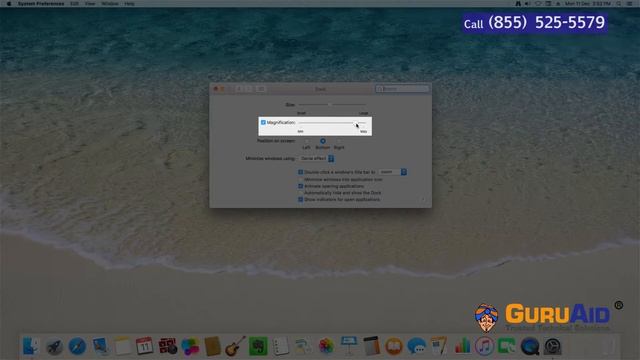
Task: Open Photo Booth in the Dock
Action: coord(168,347)
